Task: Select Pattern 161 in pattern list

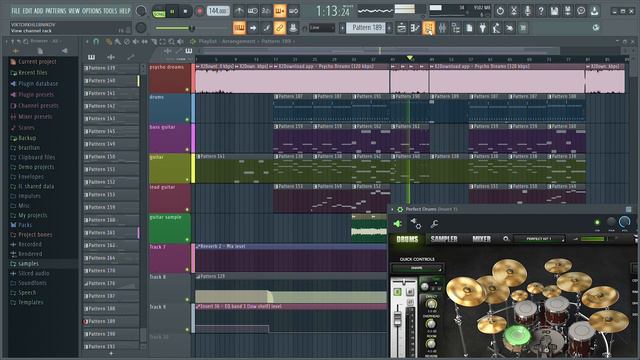Action: tap(111, 233)
